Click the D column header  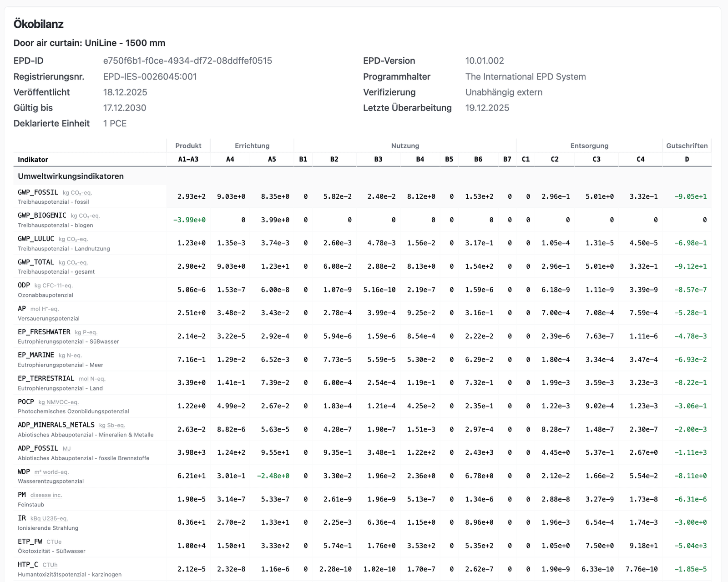[x=687, y=160]
